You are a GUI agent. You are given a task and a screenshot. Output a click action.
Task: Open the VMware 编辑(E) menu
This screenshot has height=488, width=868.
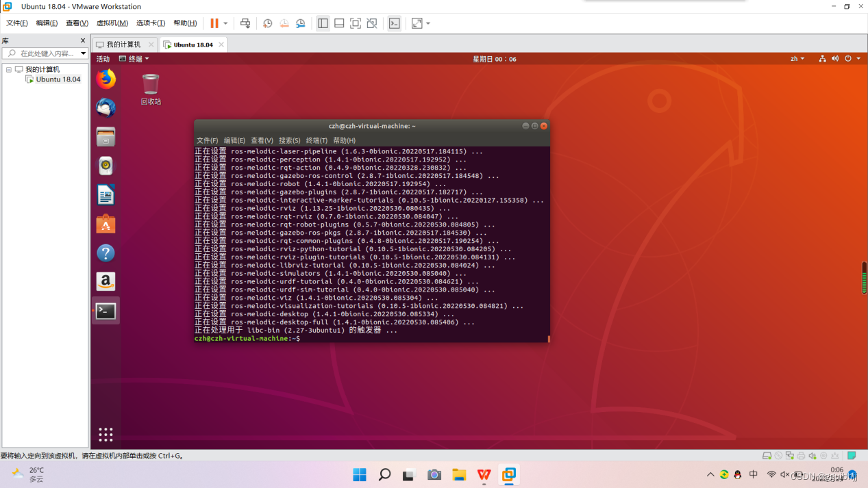pyautogui.click(x=47, y=23)
